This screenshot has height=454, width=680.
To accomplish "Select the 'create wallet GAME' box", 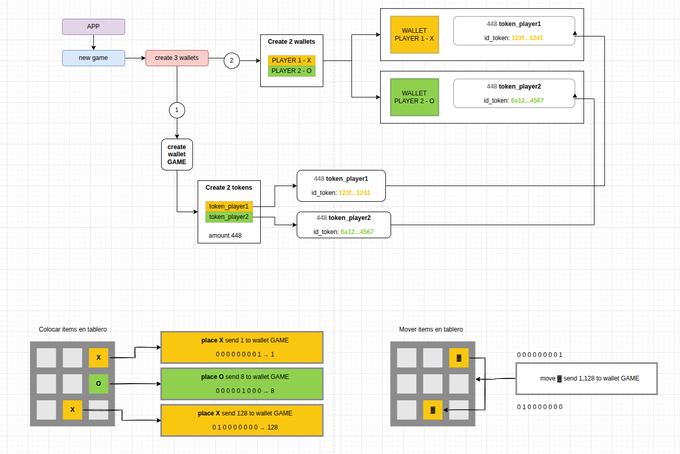I will click(x=177, y=154).
